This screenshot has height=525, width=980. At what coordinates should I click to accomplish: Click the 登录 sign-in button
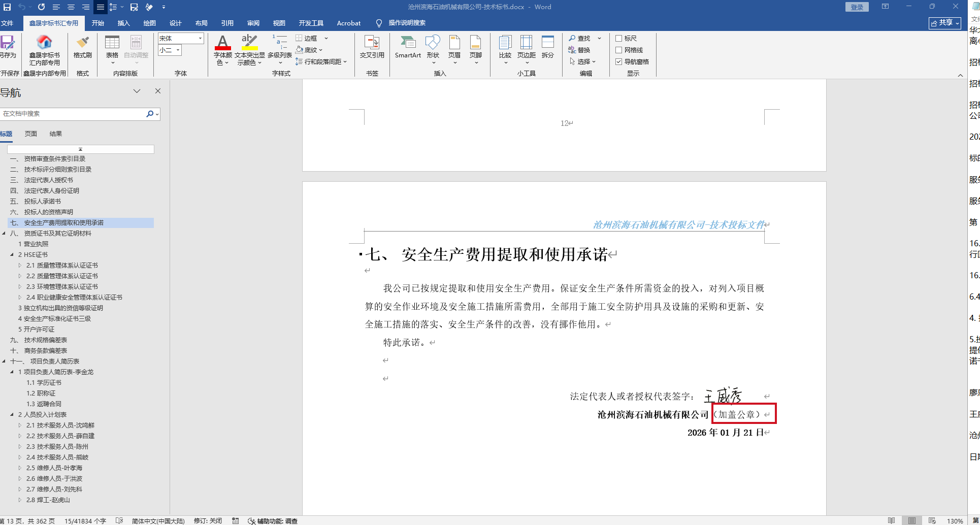point(857,7)
